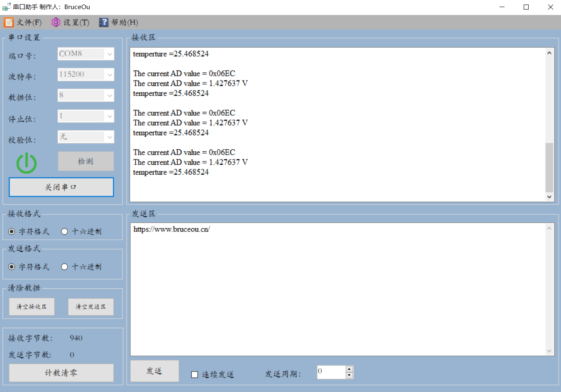Click the serial assistant app title icon

click(x=6, y=7)
